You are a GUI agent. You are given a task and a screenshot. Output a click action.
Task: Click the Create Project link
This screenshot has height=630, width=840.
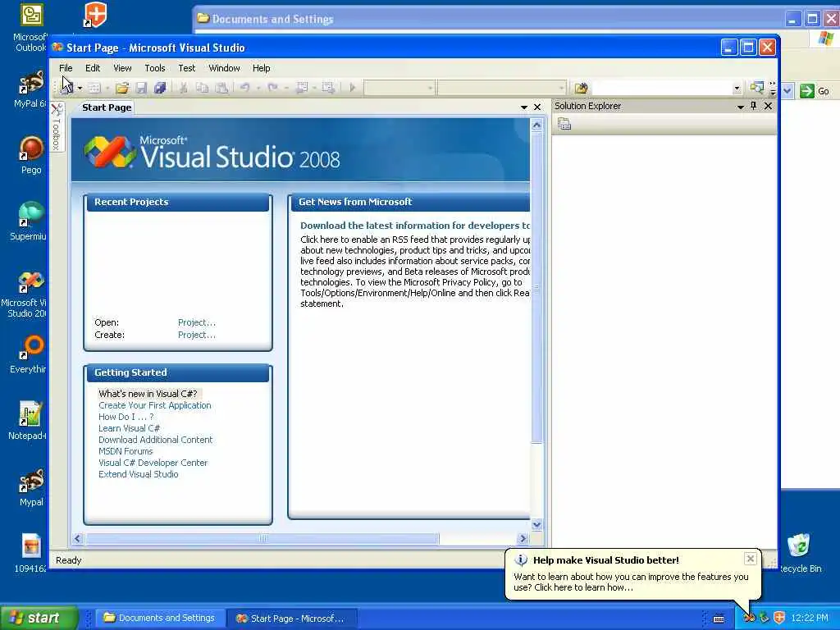(197, 335)
